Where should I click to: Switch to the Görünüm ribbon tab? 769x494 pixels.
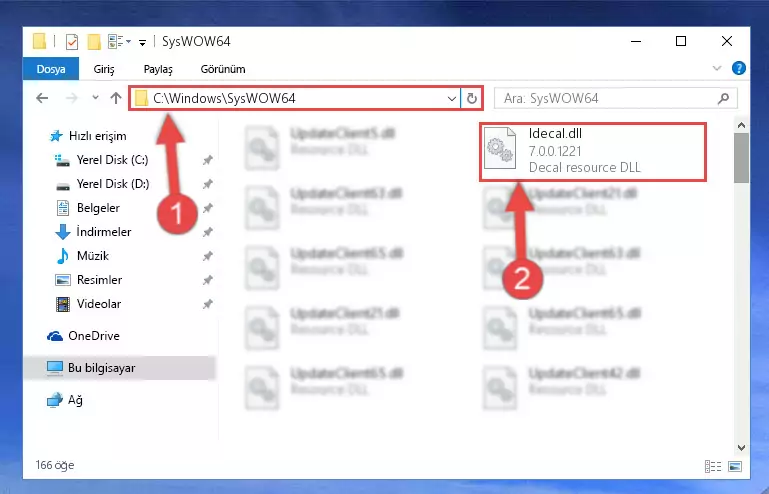click(x=223, y=69)
